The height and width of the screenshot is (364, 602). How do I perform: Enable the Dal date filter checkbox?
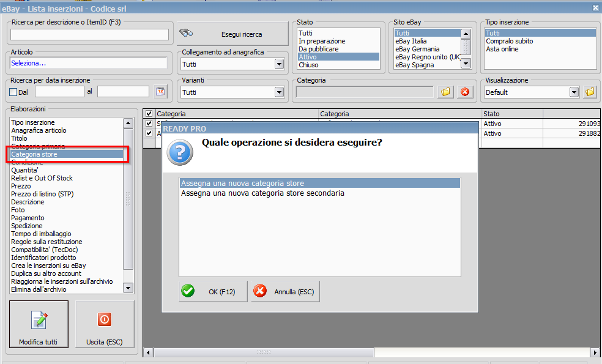[x=13, y=92]
